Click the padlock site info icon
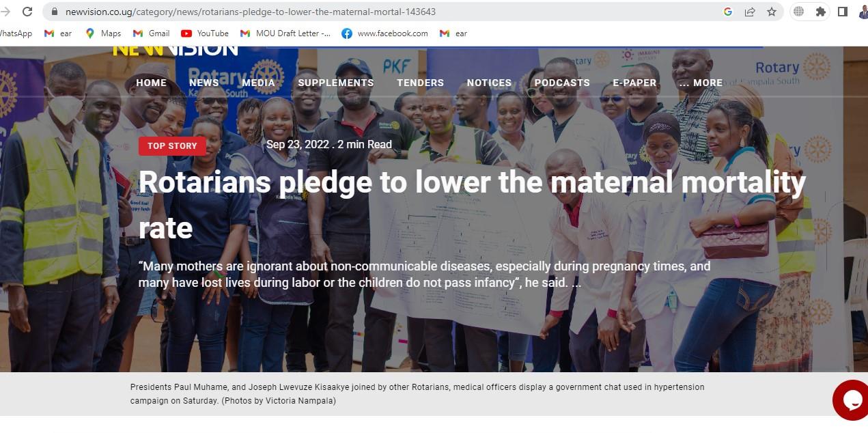 (x=55, y=12)
